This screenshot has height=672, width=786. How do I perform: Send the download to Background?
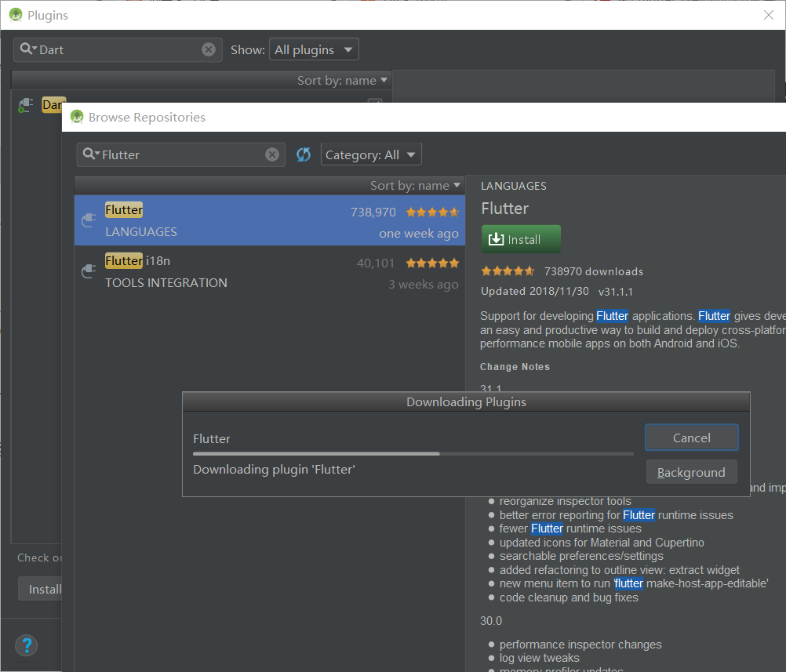[691, 472]
